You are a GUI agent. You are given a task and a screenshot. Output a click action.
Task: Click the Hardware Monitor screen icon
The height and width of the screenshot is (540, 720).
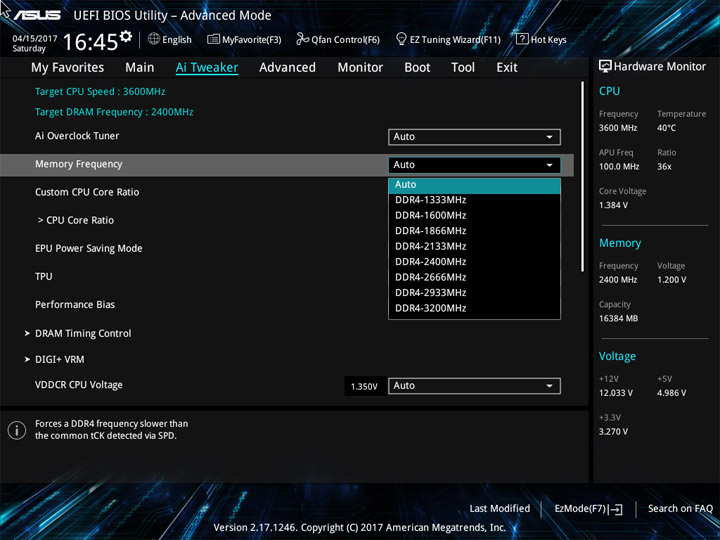click(605, 66)
